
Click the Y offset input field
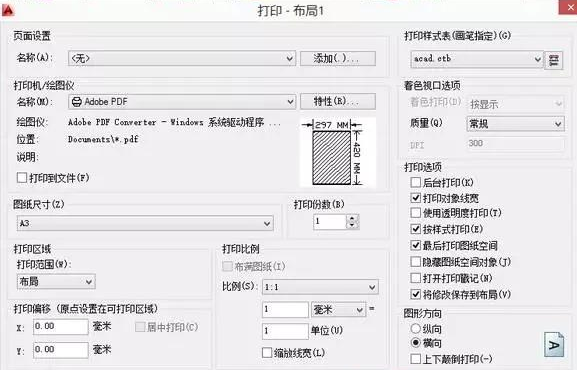click(61, 350)
